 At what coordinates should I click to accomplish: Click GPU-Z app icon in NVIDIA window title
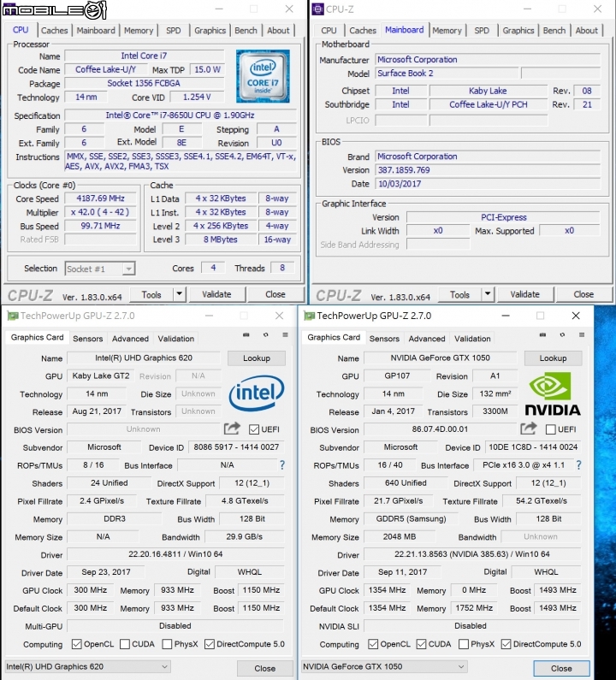[x=310, y=316]
